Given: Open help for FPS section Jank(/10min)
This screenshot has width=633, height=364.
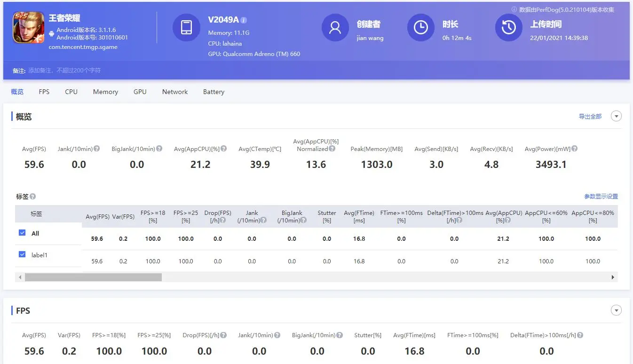Looking at the screenshot, I should click(277, 335).
